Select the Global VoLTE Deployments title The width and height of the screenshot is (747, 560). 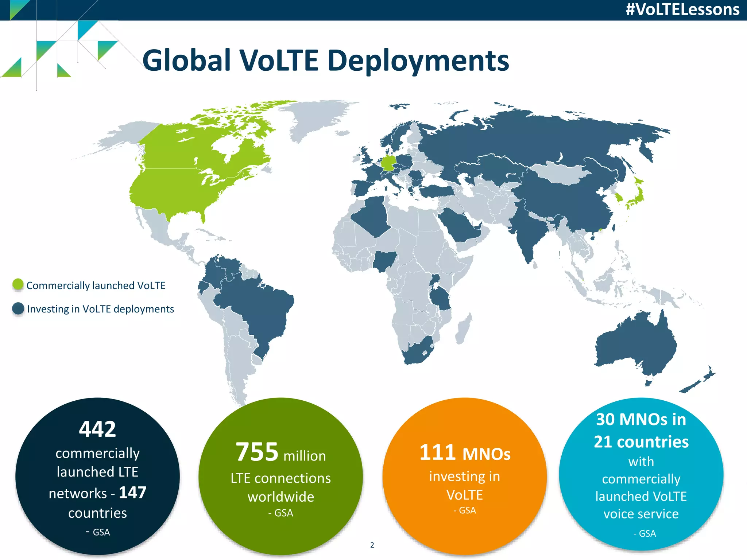[325, 60]
